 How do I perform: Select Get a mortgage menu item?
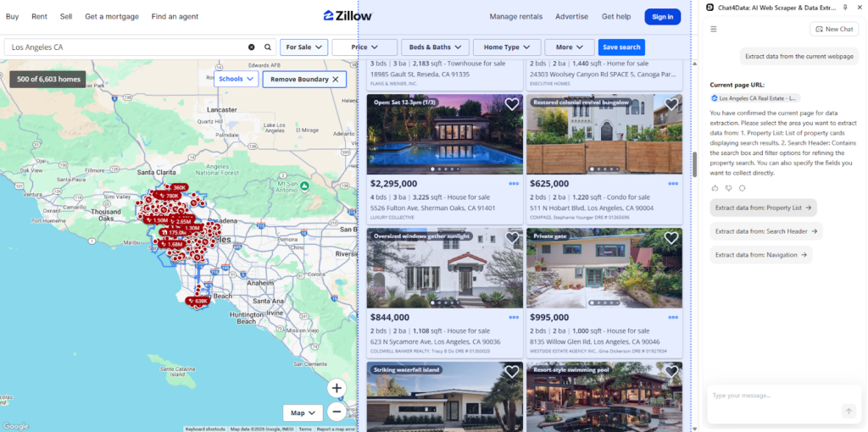(x=111, y=16)
